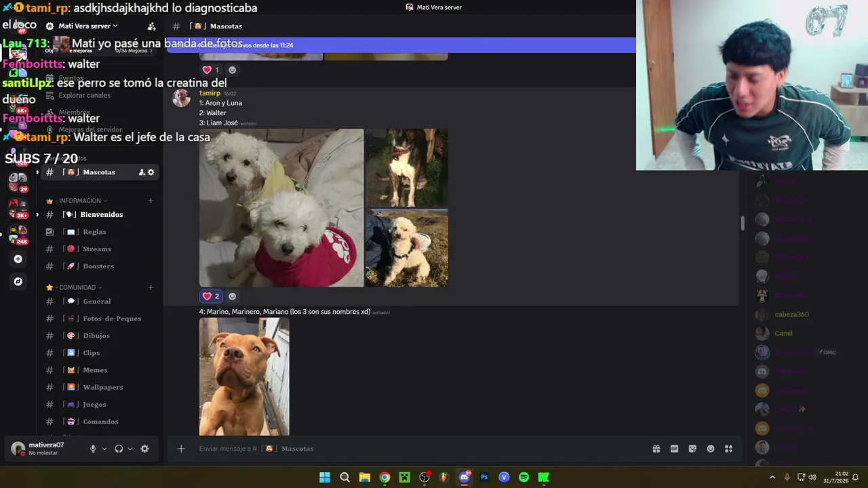Open the Bienvenidos channel

pyautogui.click(x=100, y=215)
